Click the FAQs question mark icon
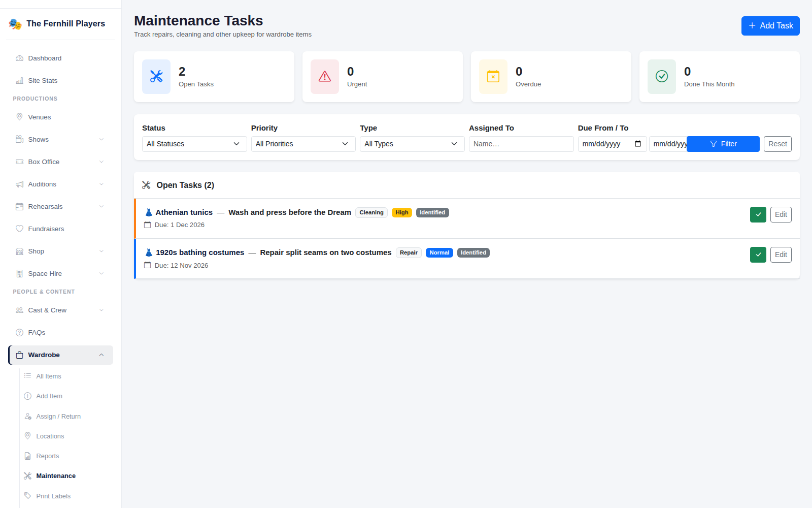Image resolution: width=812 pixels, height=508 pixels. tap(19, 333)
